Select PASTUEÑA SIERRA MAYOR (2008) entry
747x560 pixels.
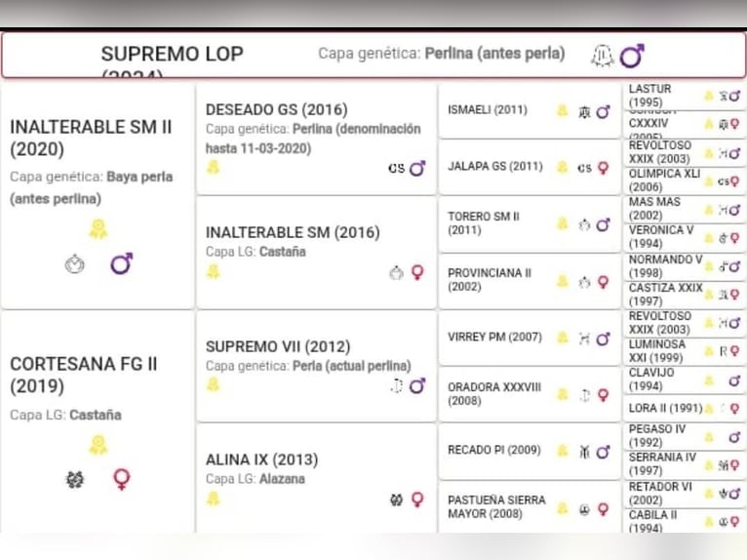498,507
